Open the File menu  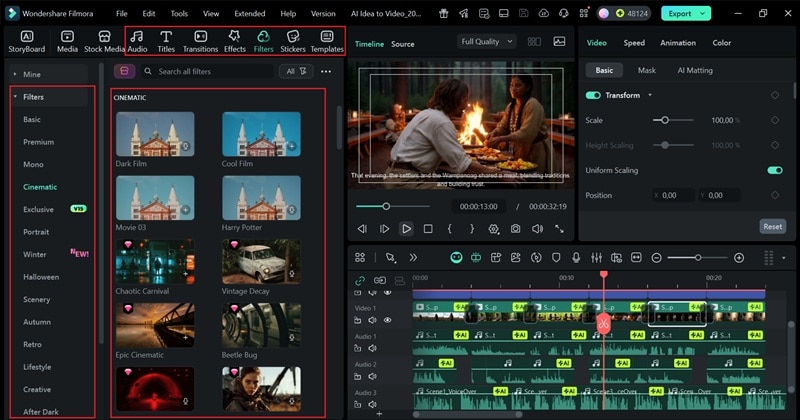pos(121,14)
